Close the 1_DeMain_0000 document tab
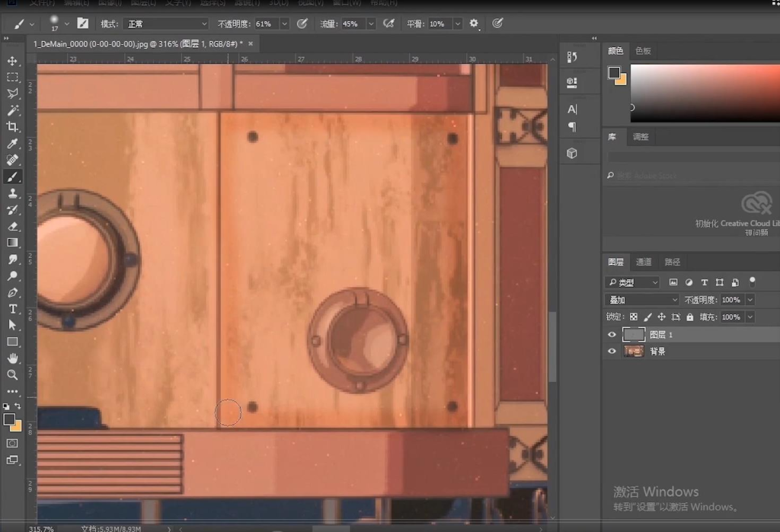Image resolution: width=780 pixels, height=532 pixels. click(x=251, y=43)
